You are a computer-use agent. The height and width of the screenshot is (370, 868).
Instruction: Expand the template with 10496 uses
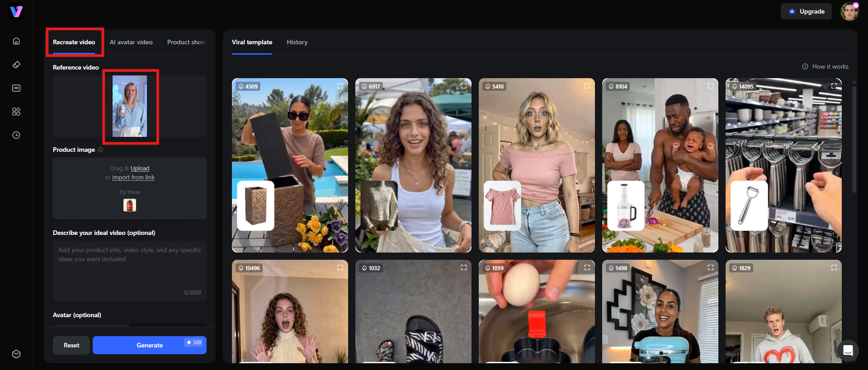[x=340, y=267]
